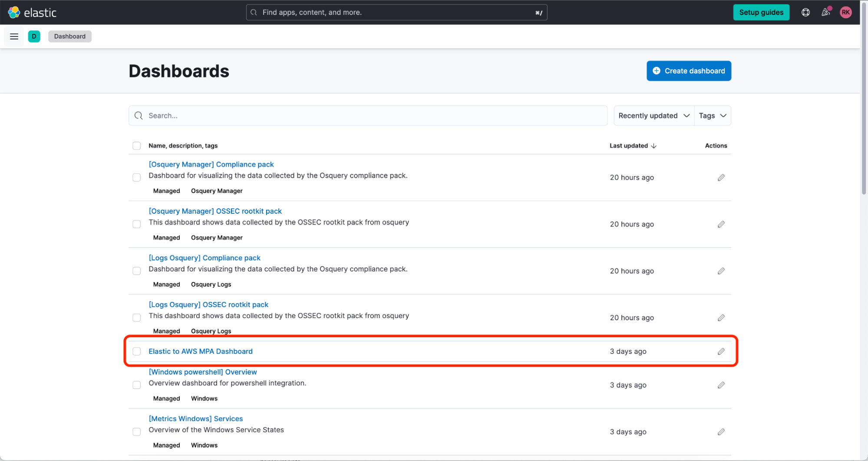868x461 pixels.
Task: Click the dashboards Search field
Action: click(368, 116)
